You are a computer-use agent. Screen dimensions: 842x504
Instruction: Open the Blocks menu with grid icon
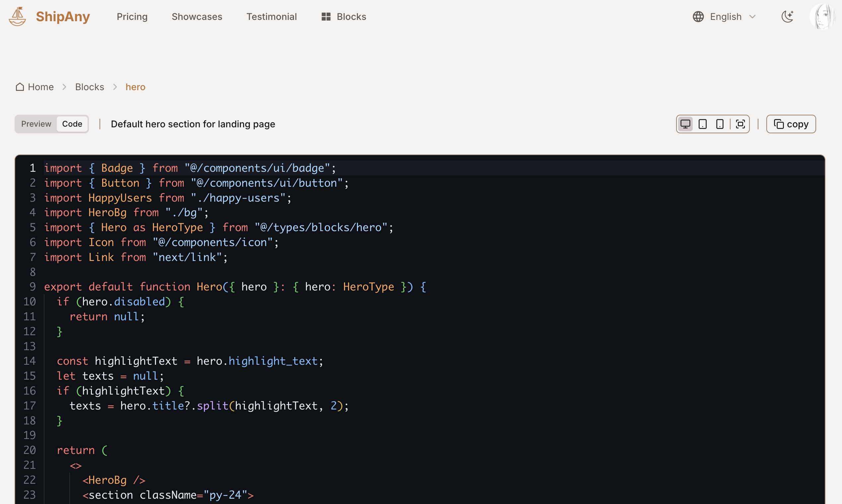pyautogui.click(x=343, y=17)
